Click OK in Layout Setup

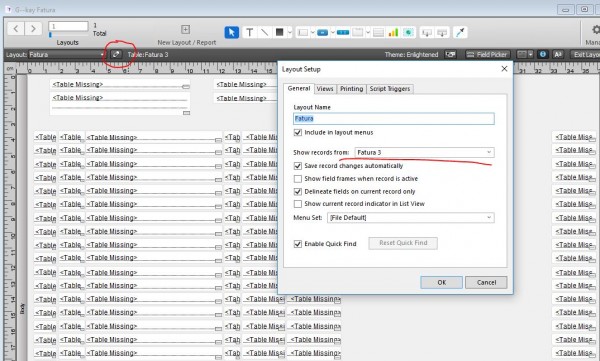pos(442,283)
